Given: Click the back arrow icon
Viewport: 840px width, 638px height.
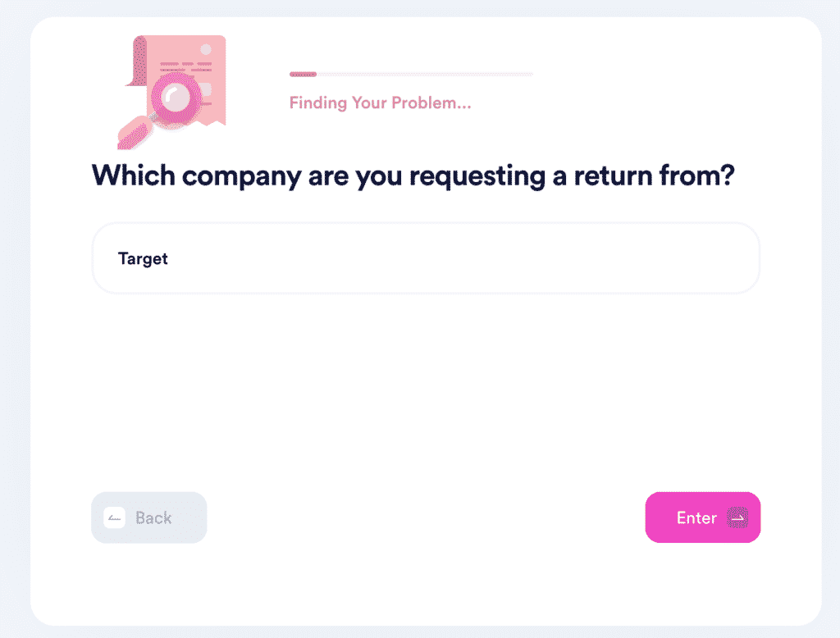Looking at the screenshot, I should tap(115, 517).
